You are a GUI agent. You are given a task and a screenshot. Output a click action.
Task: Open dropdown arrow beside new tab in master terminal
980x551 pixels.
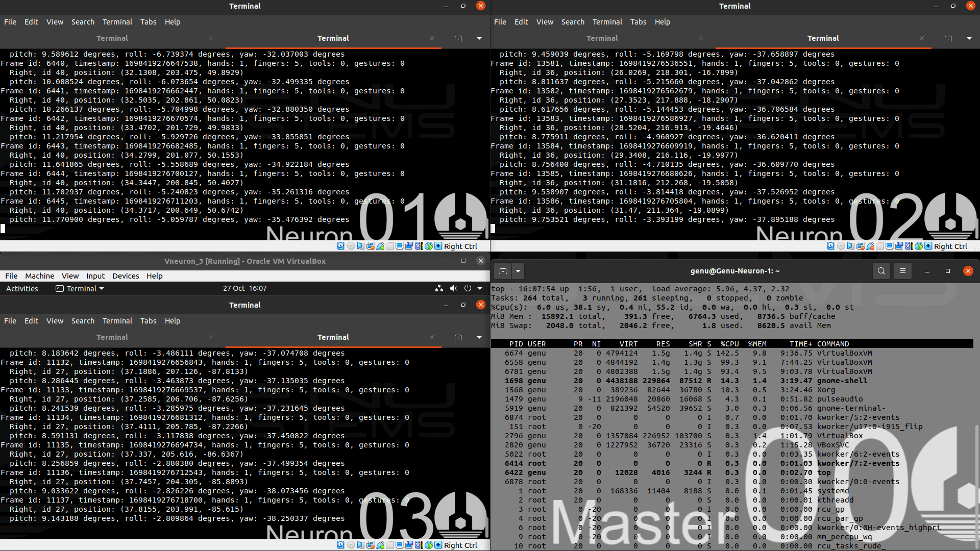[x=518, y=271]
